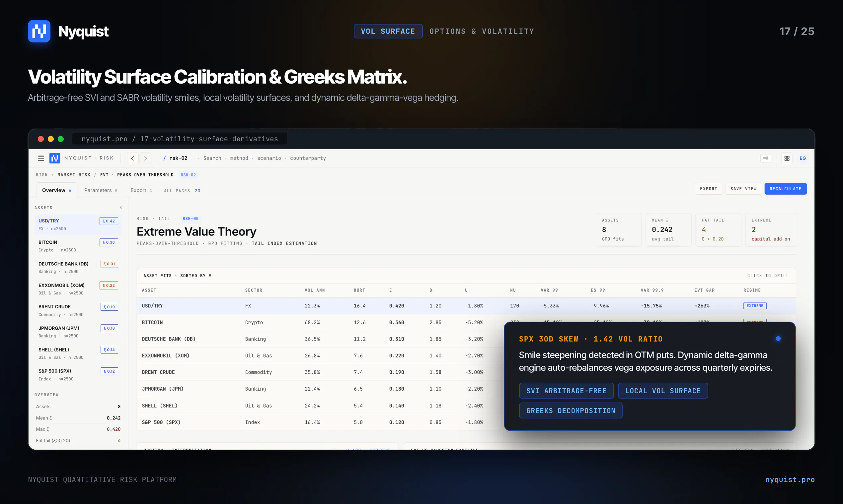This screenshot has height=504, width=843.
Task: Click the browser address bar URL
Action: [x=180, y=139]
